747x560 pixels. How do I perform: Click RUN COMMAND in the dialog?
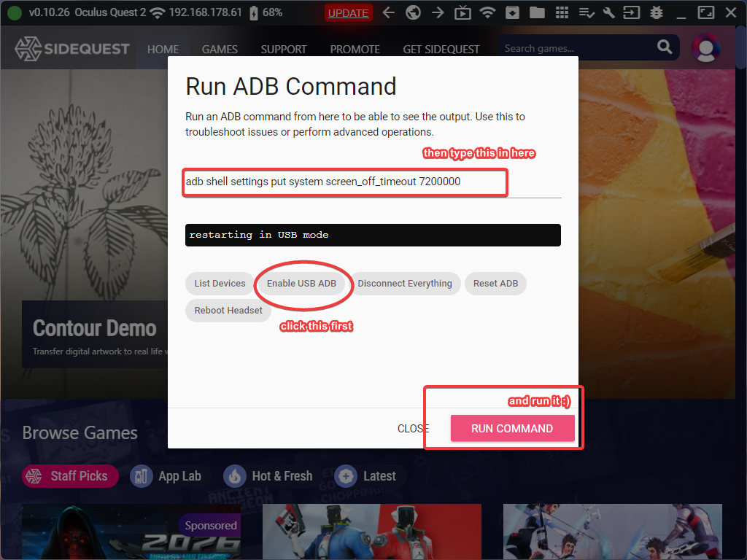pyautogui.click(x=512, y=429)
